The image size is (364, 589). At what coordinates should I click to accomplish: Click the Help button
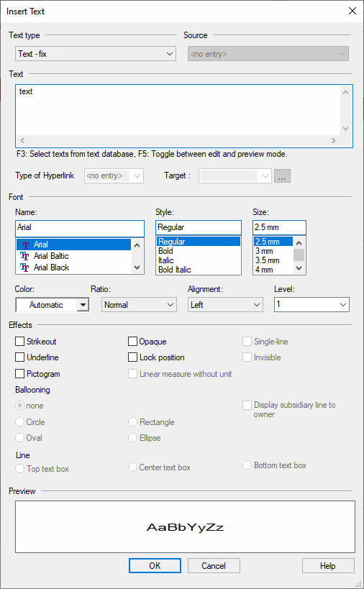(328, 566)
